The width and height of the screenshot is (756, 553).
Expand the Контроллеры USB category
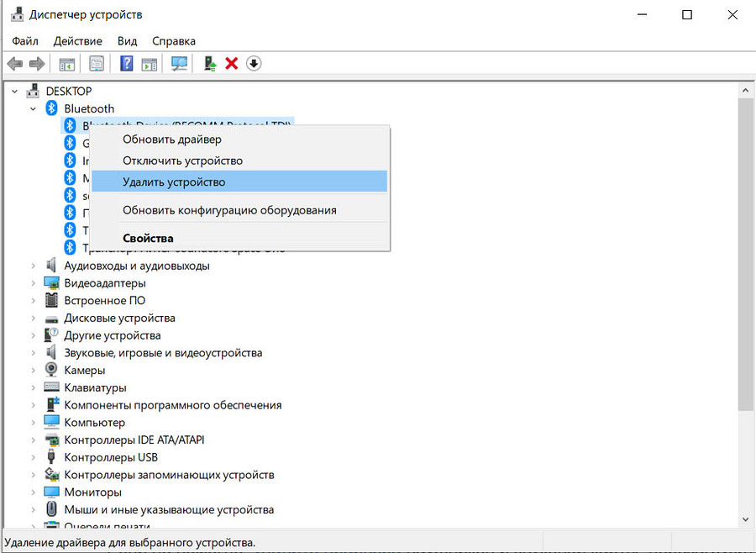(x=34, y=457)
